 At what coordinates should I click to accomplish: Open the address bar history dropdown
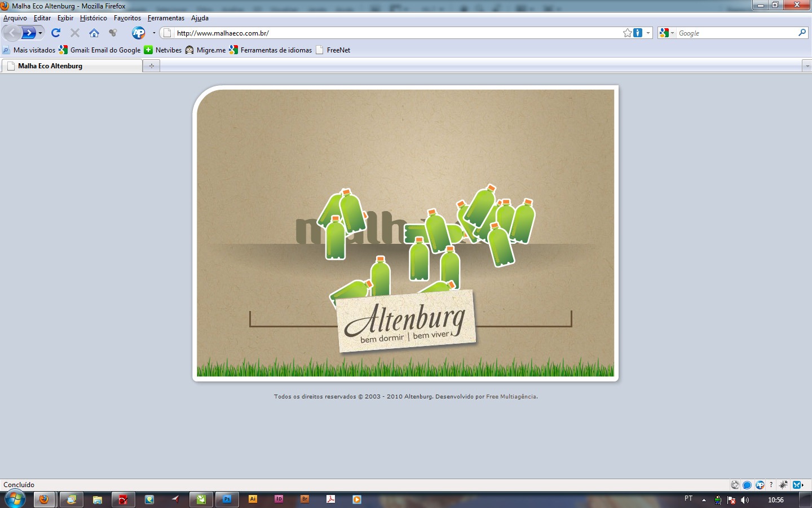pyautogui.click(x=648, y=33)
